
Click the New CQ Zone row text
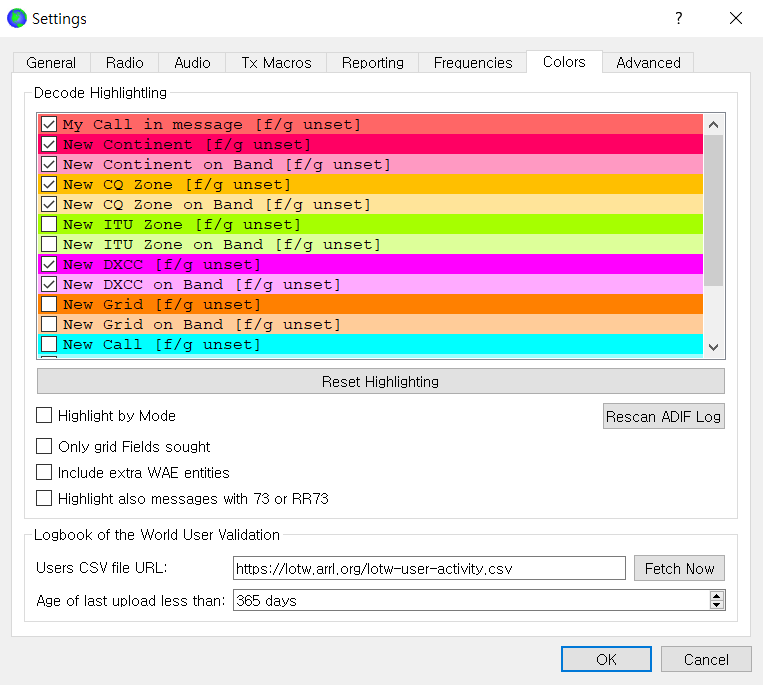(x=177, y=185)
